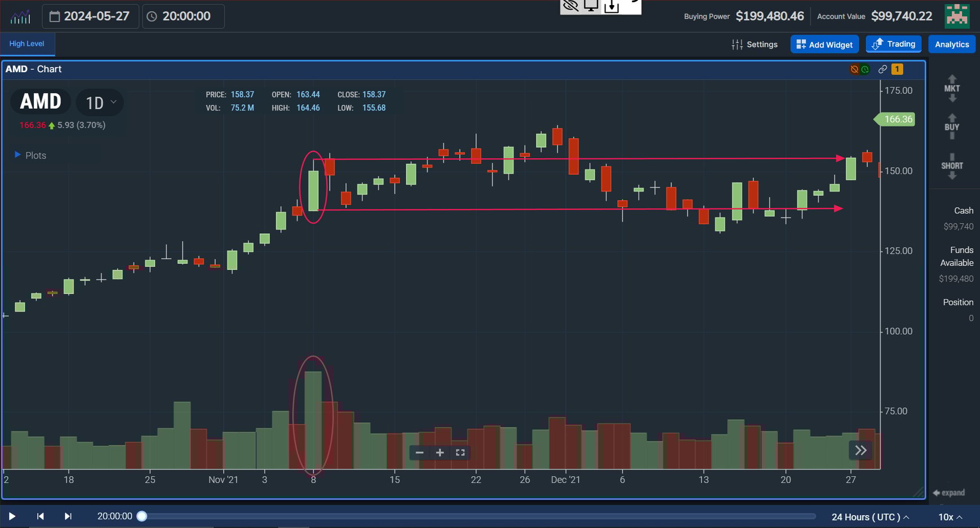Toggle the double-arrow panel collapse on the chart

point(860,450)
